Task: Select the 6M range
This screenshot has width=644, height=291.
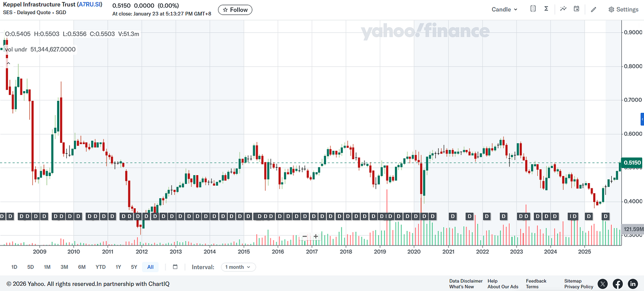Action: click(82, 267)
